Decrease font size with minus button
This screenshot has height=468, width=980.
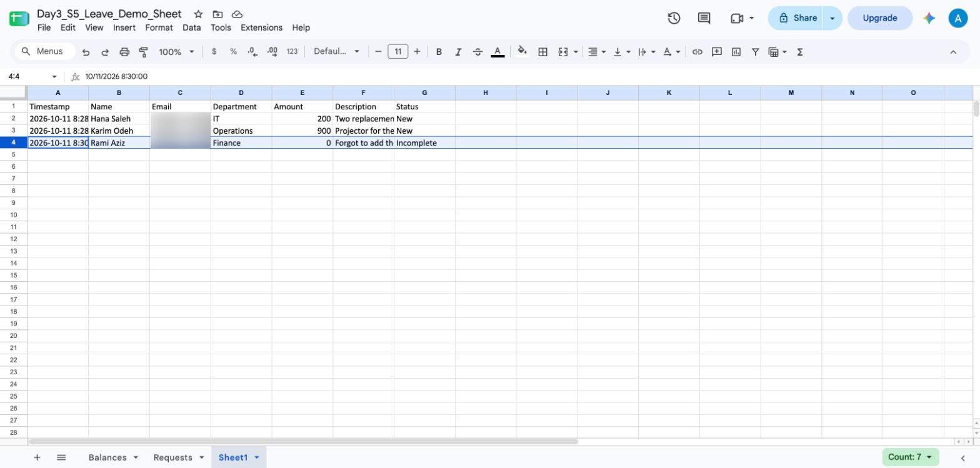[378, 52]
